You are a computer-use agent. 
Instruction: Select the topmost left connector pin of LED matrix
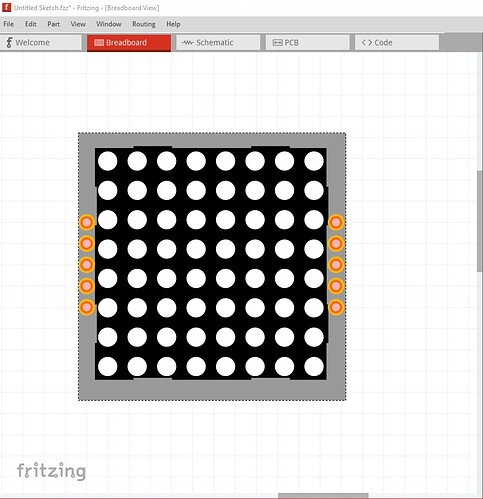87,222
